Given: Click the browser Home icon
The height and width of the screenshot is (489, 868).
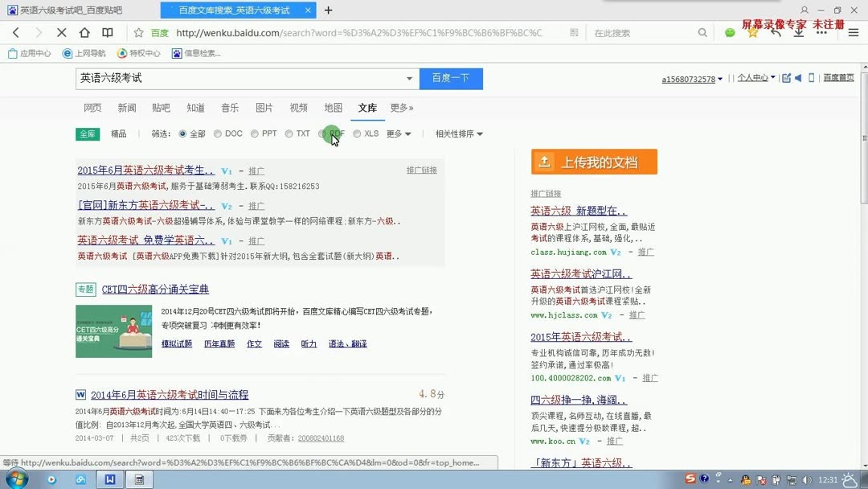Looking at the screenshot, I should pyautogui.click(x=84, y=33).
